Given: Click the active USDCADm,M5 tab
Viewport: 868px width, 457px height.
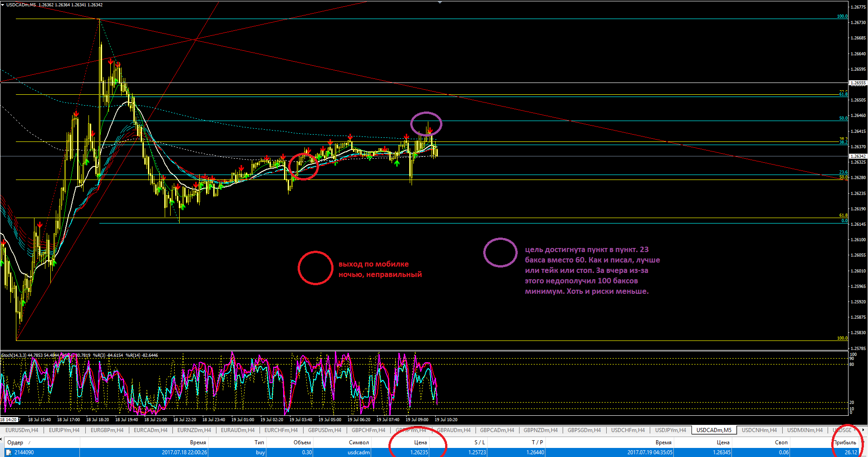Looking at the screenshot, I should click(714, 430).
